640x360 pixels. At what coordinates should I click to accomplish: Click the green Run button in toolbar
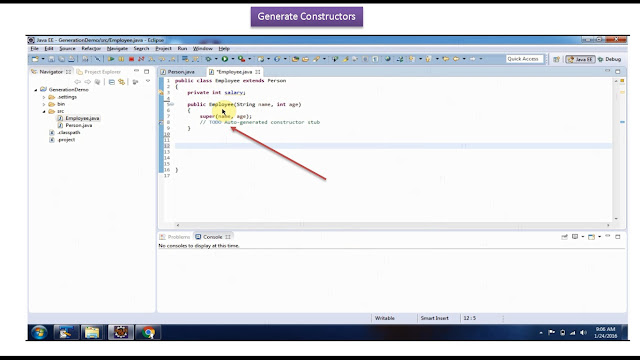[x=224, y=59]
